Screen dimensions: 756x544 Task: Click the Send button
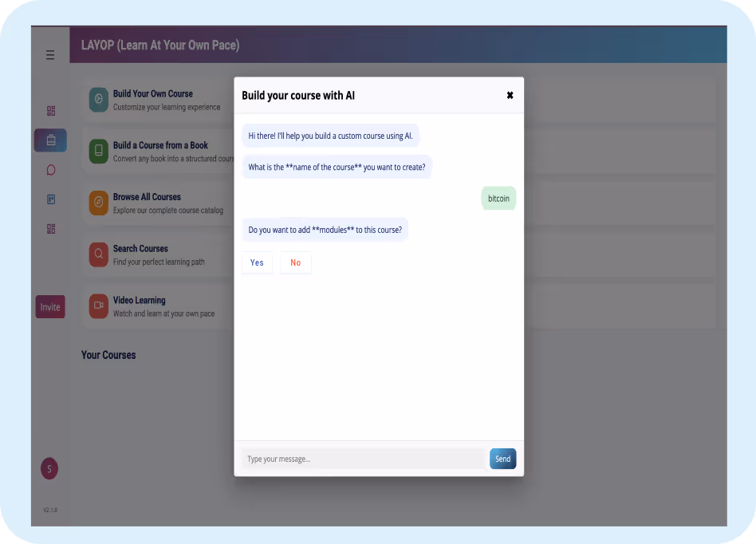(503, 459)
